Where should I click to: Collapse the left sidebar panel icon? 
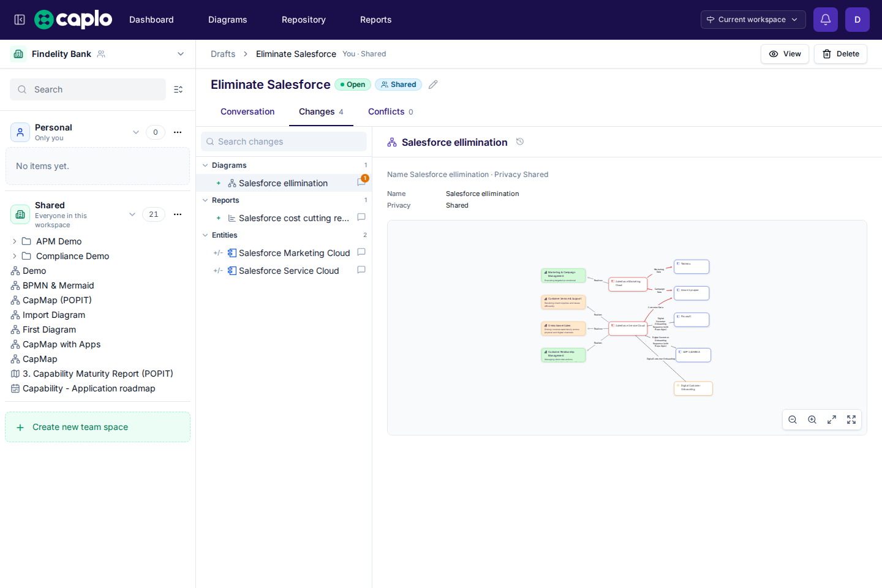pos(20,20)
